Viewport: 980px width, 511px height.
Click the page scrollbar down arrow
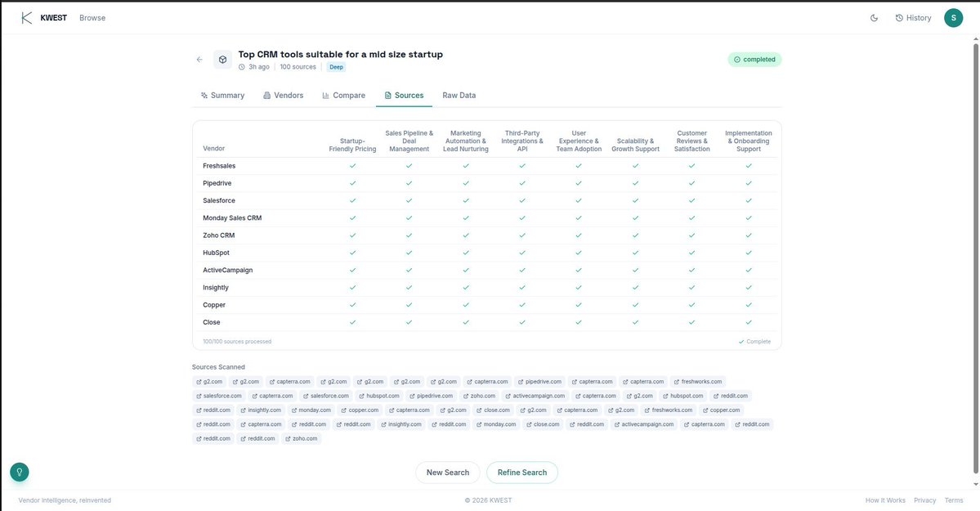pyautogui.click(x=976, y=485)
